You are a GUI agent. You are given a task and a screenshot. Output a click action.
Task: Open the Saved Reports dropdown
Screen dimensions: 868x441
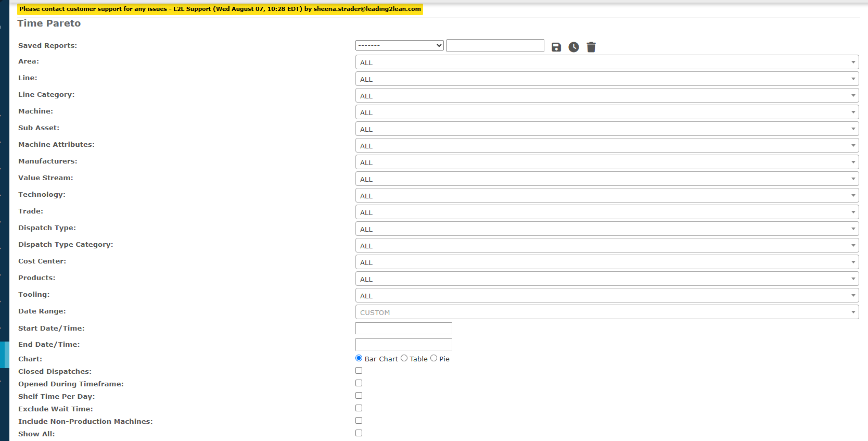point(400,45)
